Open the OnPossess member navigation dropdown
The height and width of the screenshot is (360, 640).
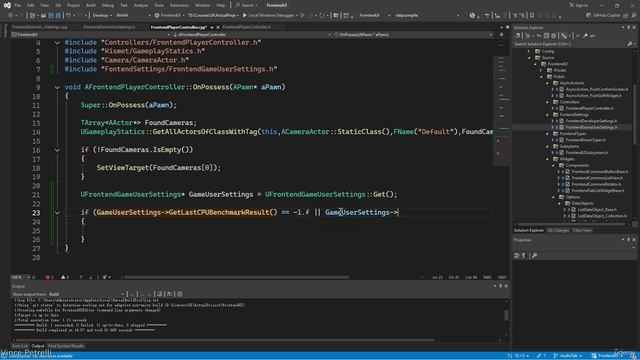point(413,35)
